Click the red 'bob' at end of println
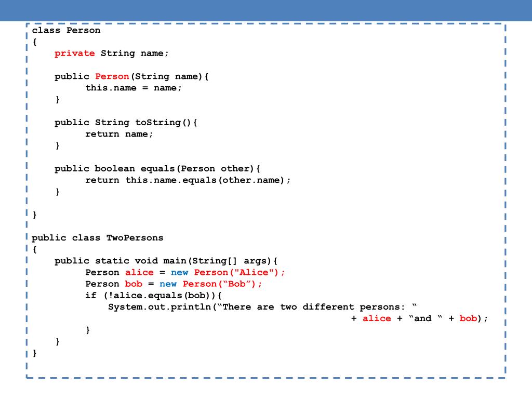 pos(468,318)
